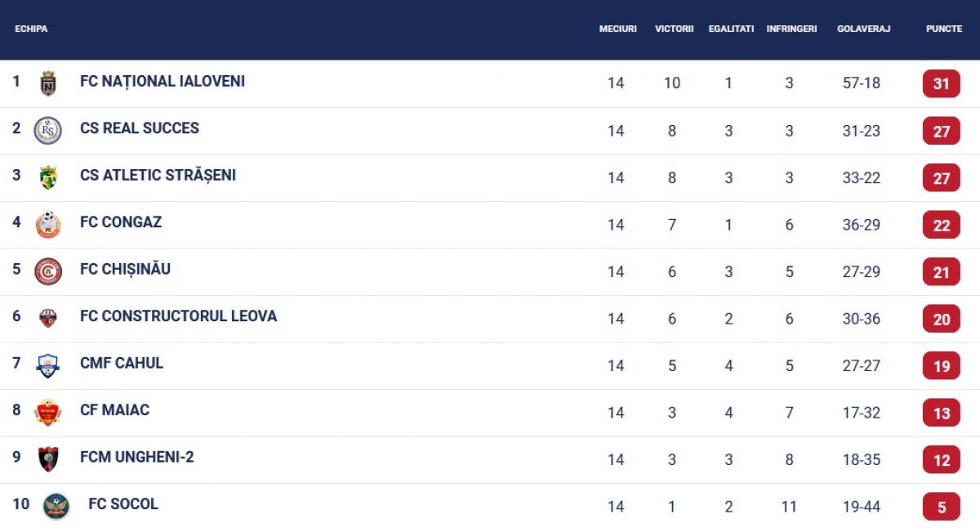Image resolution: width=980 pixels, height=528 pixels.
Task: Open the CS Real Succes team link
Action: (140, 128)
